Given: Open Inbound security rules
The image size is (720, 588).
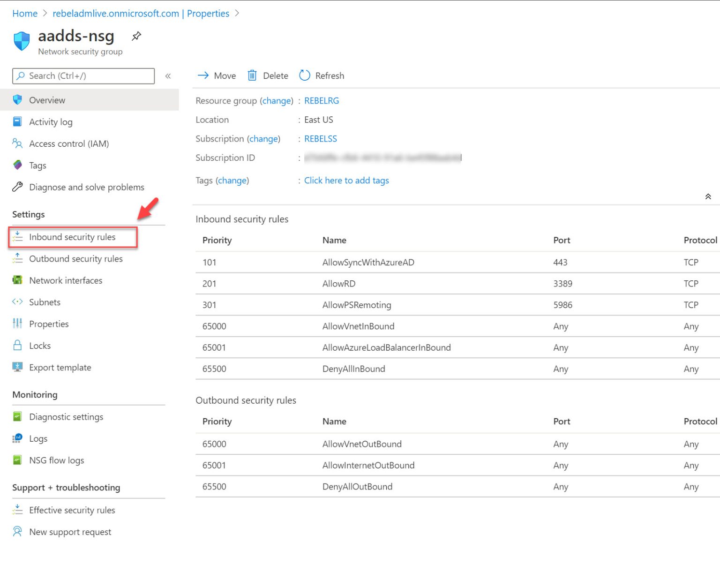Looking at the screenshot, I should pos(72,237).
